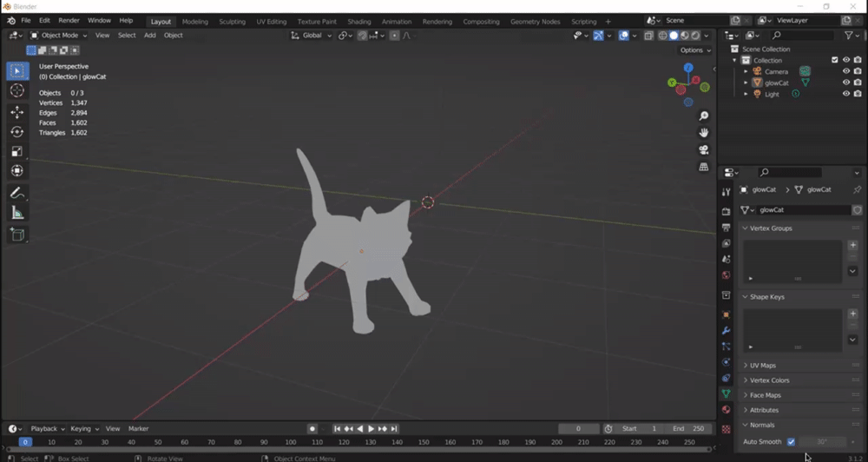Expand the Camera tree item

coord(746,71)
